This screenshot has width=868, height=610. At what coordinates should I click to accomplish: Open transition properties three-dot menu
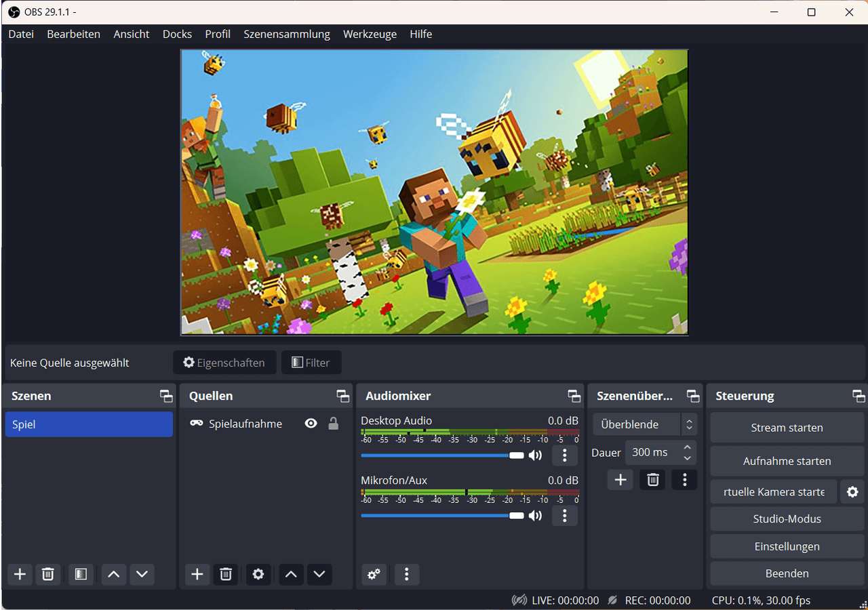point(685,480)
